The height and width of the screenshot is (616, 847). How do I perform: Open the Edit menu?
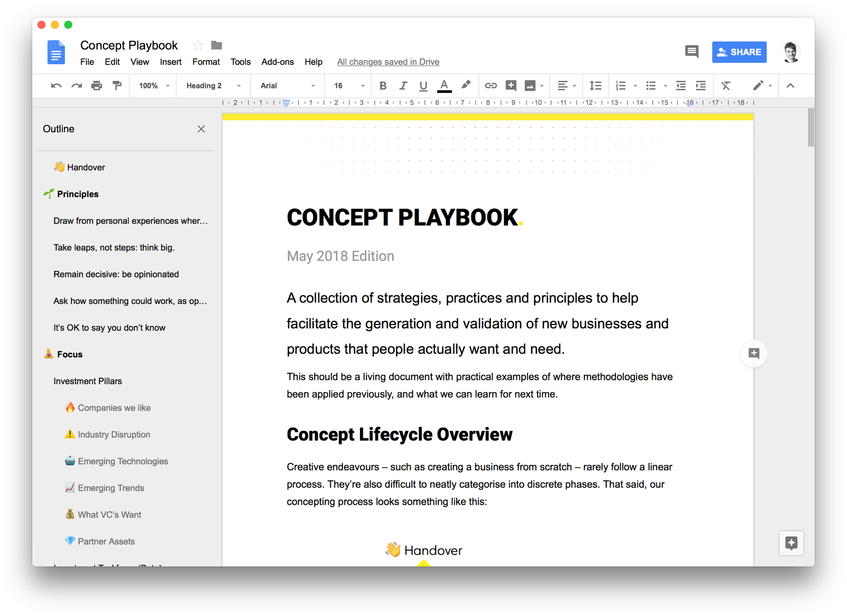tap(112, 62)
